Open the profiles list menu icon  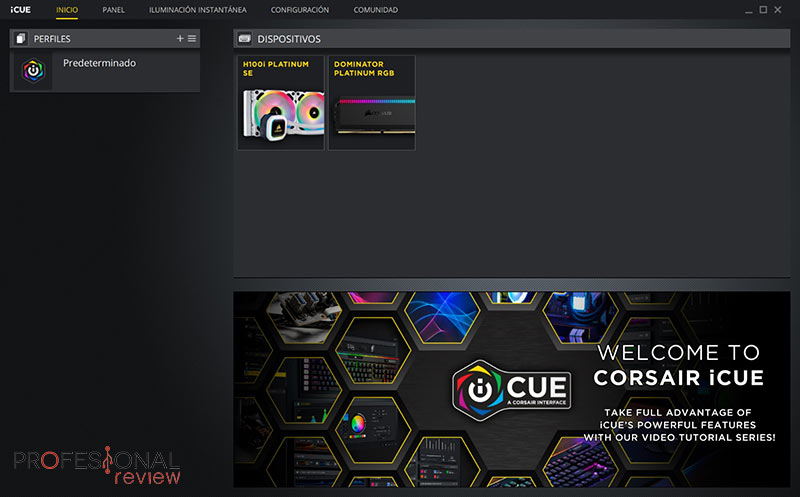[192, 38]
